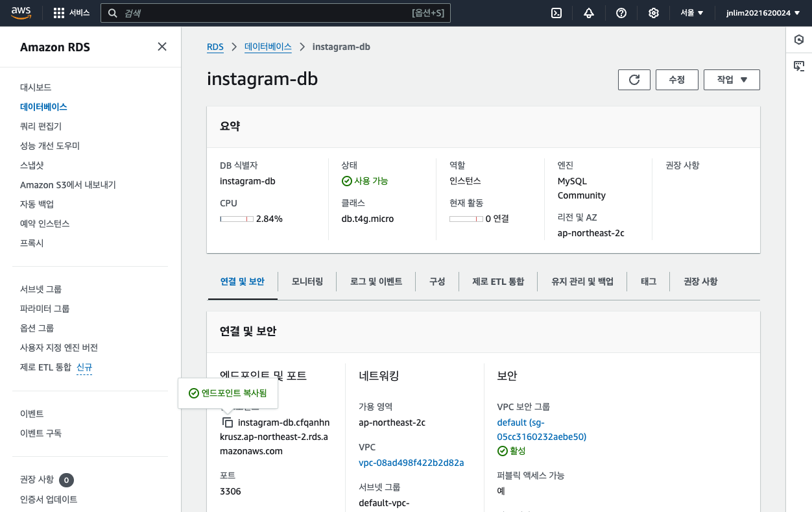Viewport: 812px width, 512px height.
Task: Click the Amazon RDS sidebar title
Action: tap(55, 47)
